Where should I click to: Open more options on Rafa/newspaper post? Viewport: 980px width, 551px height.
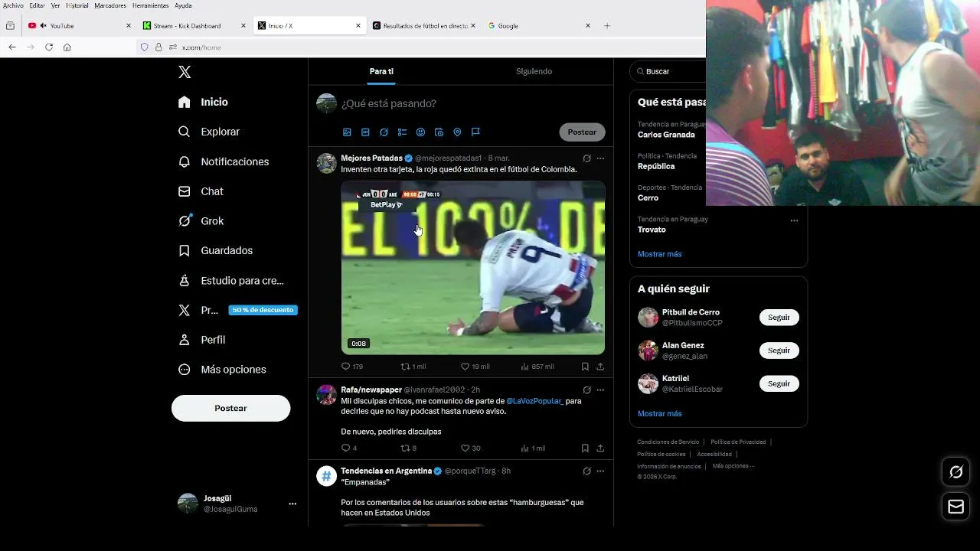600,390
